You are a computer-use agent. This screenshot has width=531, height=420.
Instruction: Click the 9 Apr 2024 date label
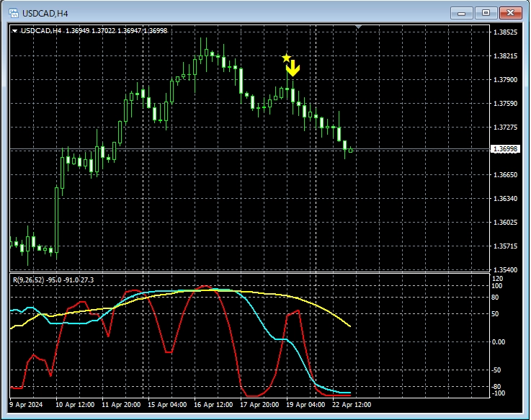(x=27, y=405)
